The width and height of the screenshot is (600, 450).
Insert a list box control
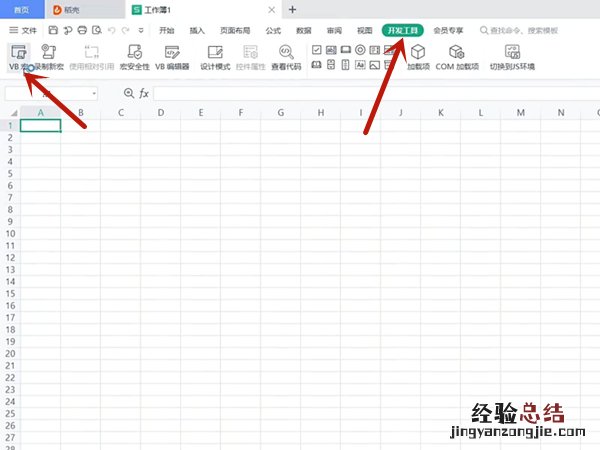(x=375, y=50)
